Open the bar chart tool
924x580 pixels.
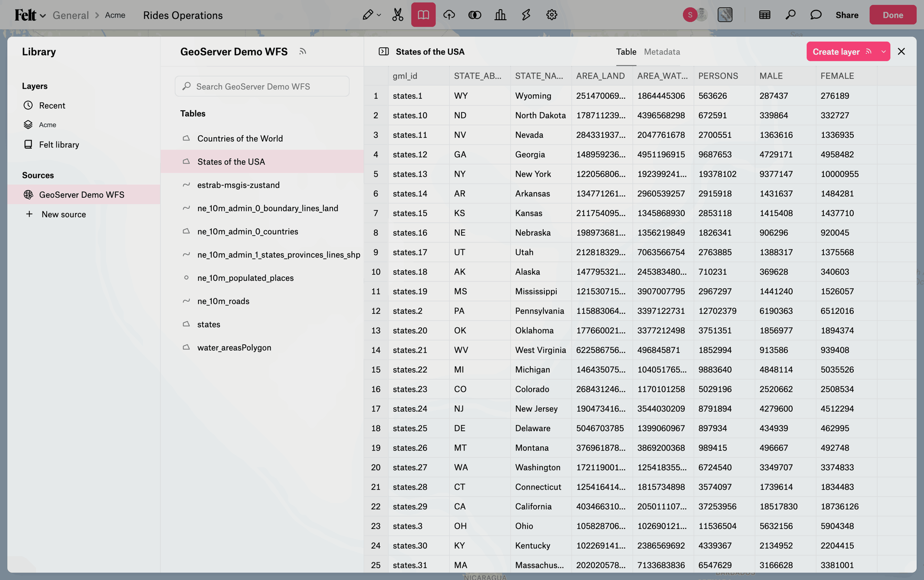tap(500, 15)
